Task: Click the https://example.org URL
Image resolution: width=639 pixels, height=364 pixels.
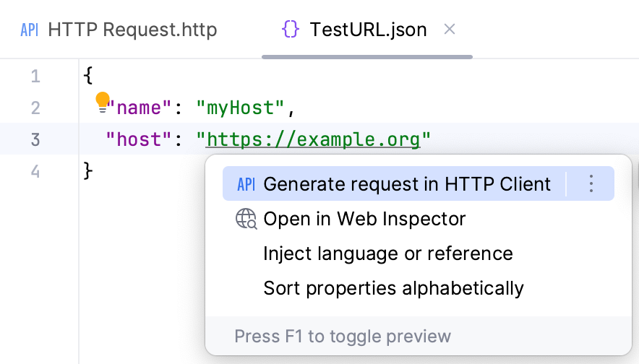Action: (x=313, y=139)
